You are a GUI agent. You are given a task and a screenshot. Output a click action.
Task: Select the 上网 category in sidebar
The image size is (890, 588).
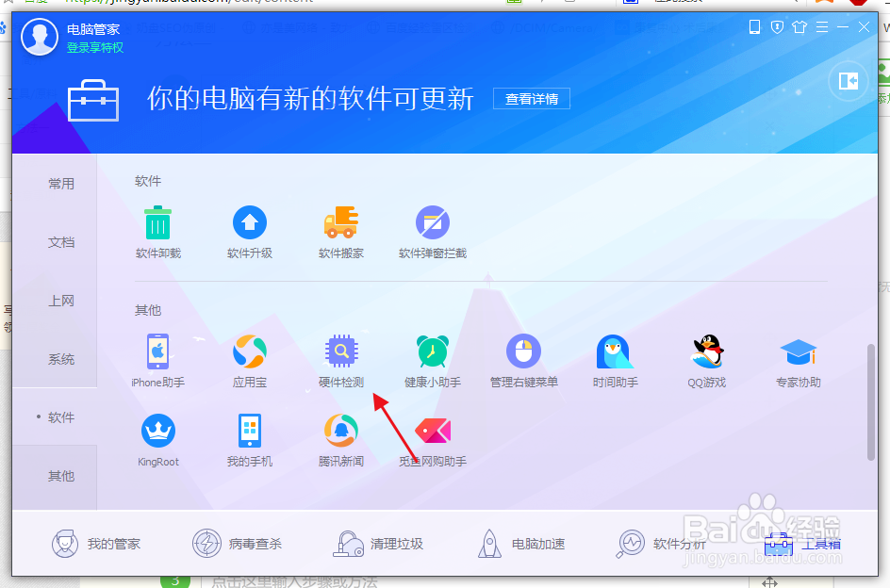(x=60, y=301)
